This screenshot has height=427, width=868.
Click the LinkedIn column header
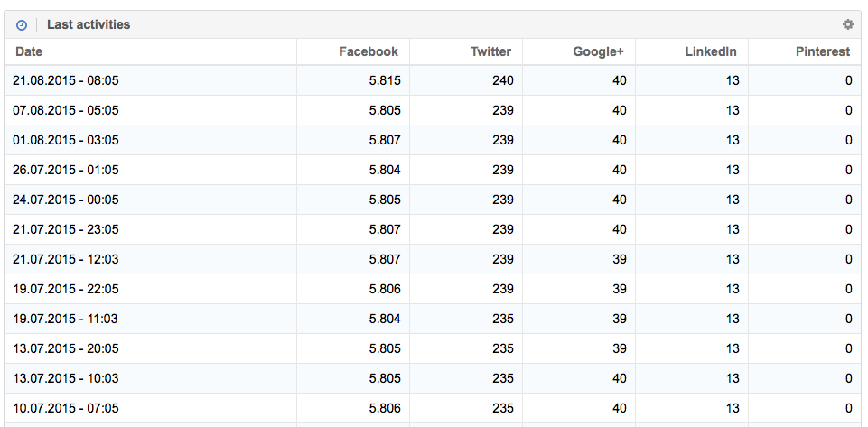tap(711, 52)
